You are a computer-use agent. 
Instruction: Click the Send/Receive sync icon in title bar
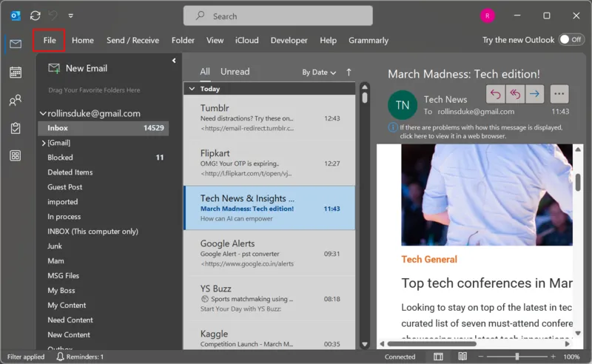tap(35, 15)
